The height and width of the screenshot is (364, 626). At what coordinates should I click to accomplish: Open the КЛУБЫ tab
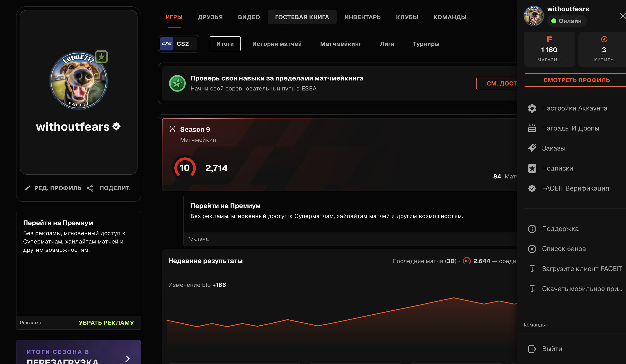pos(407,17)
